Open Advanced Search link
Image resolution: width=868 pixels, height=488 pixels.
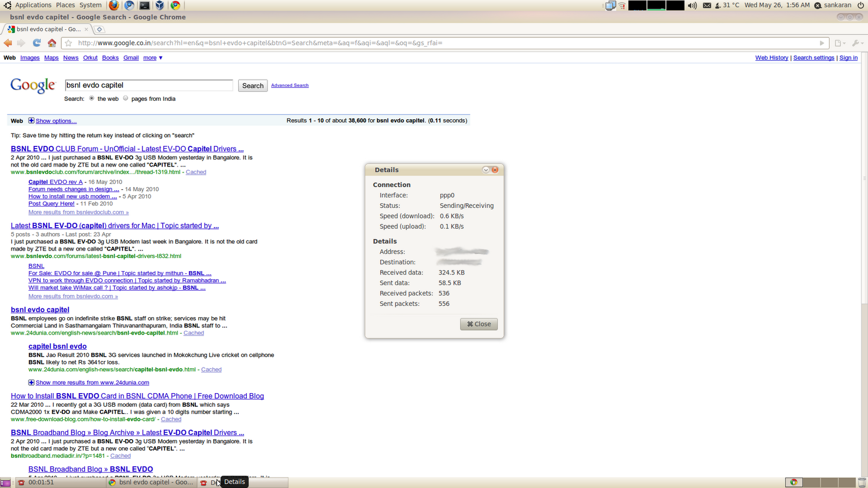(x=290, y=86)
